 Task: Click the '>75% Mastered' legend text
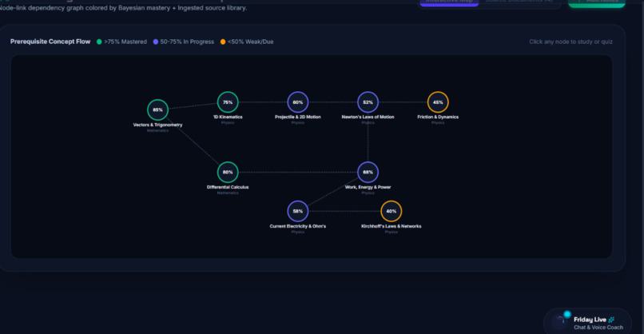pyautogui.click(x=125, y=42)
